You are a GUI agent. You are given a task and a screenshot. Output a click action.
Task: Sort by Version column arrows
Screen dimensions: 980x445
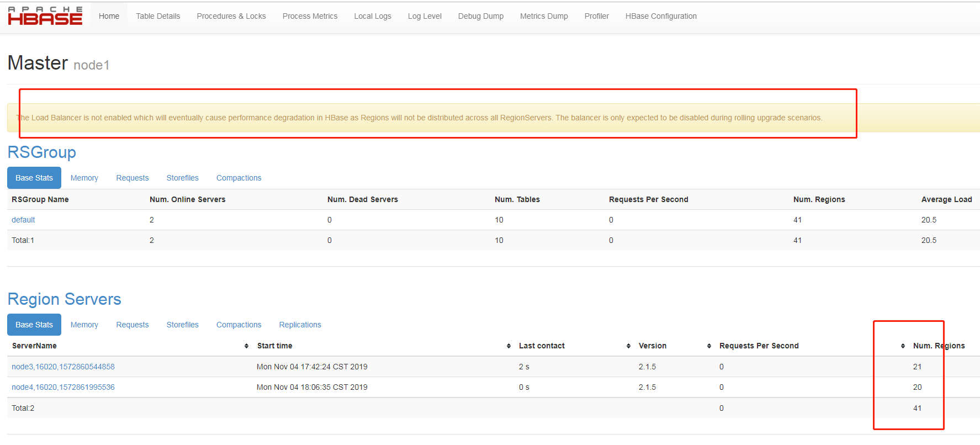pos(709,346)
